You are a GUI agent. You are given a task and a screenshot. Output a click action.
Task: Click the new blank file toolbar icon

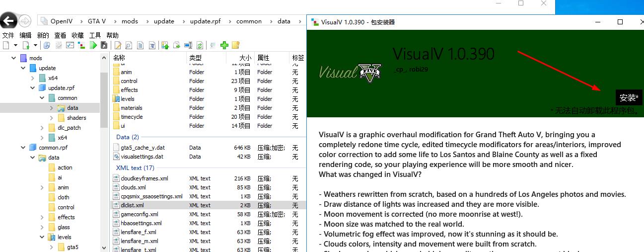pyautogui.click(x=6, y=45)
